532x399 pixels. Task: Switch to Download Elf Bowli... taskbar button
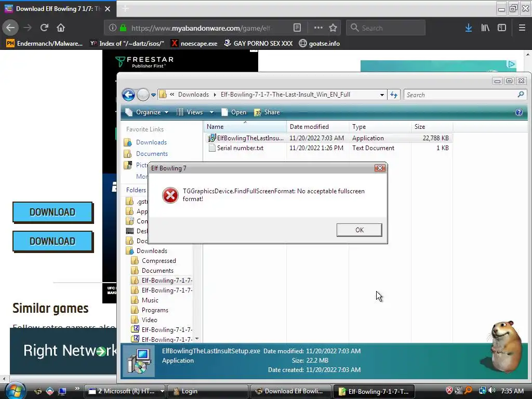click(291, 391)
